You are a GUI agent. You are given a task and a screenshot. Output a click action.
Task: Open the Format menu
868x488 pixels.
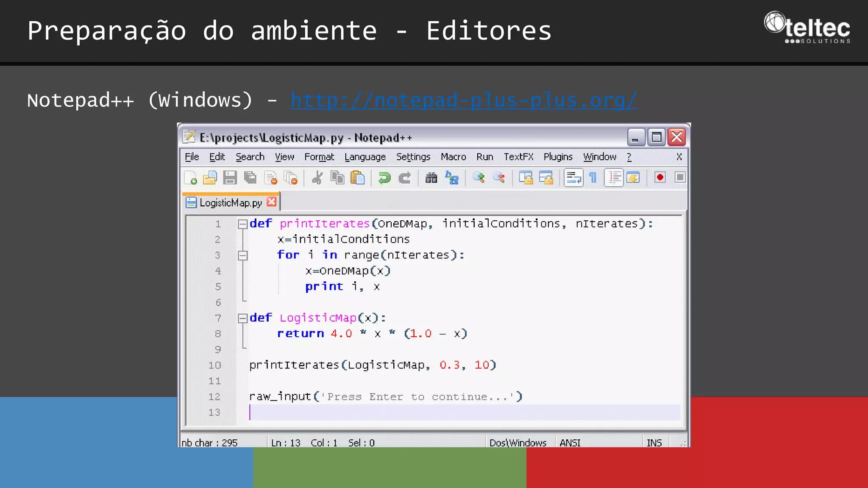click(319, 157)
